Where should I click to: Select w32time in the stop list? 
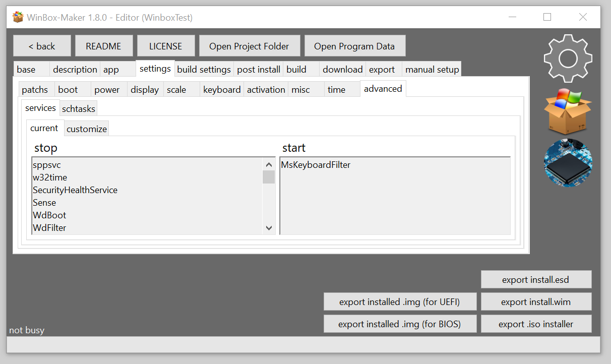point(147,177)
